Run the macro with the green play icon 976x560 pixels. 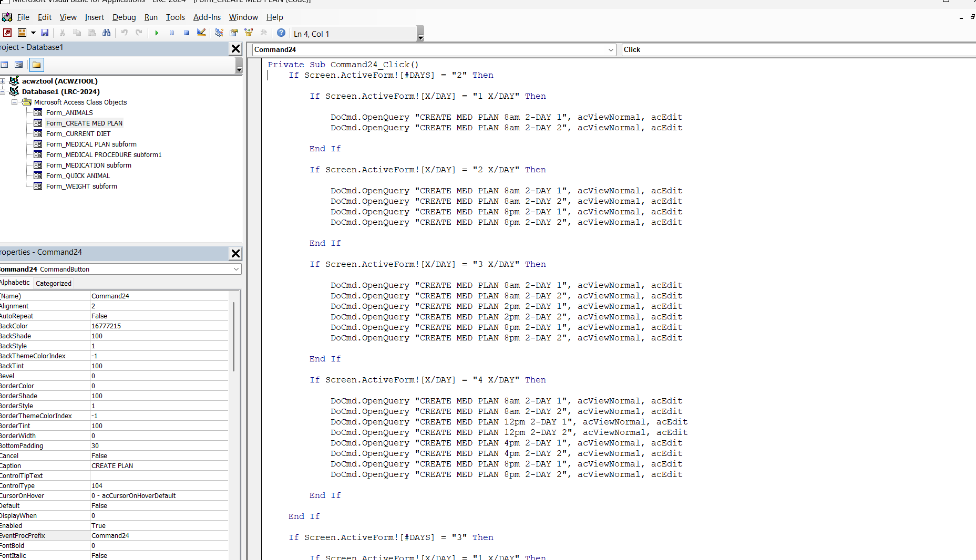(x=157, y=33)
